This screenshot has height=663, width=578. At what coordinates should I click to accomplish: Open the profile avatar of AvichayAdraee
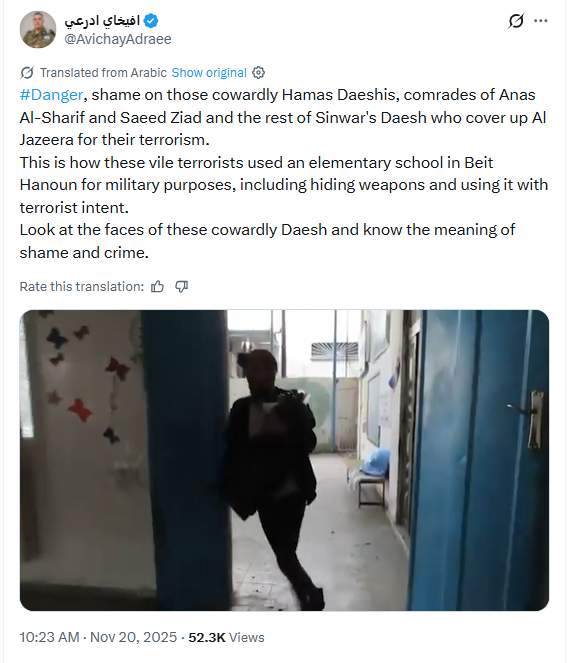click(38, 29)
